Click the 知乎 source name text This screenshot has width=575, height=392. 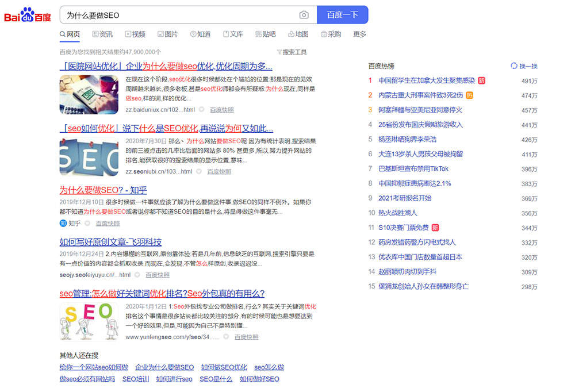pos(75,224)
